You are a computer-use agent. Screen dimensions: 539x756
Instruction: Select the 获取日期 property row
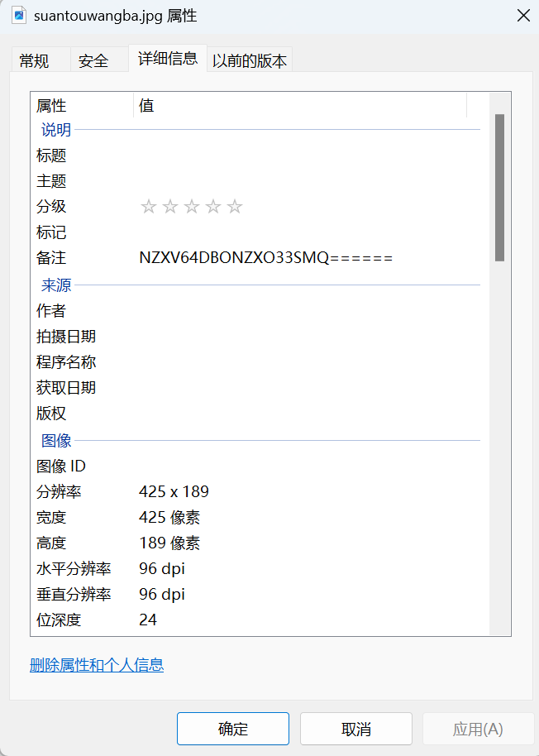coord(258,387)
